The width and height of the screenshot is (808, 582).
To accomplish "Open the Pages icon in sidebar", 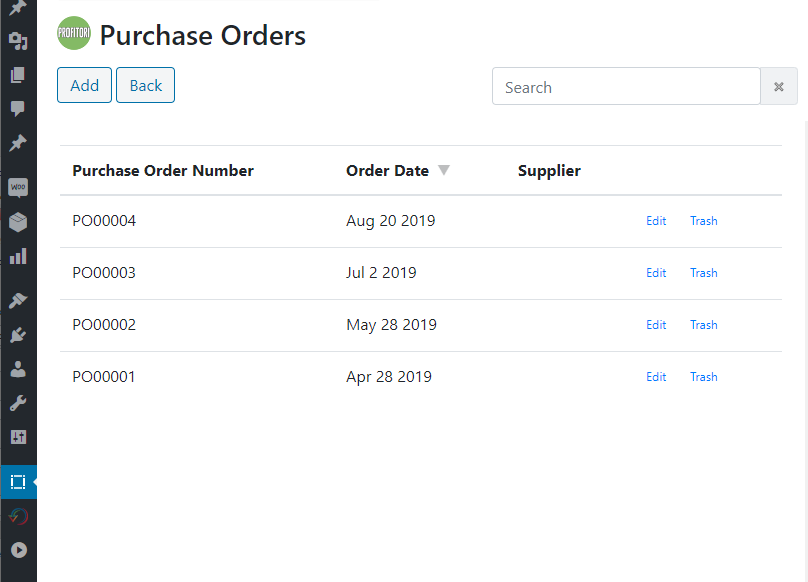I will click(18, 75).
